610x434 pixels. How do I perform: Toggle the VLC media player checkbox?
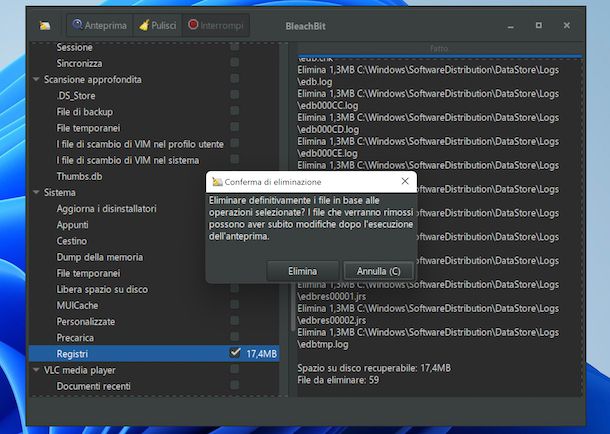[235, 369]
